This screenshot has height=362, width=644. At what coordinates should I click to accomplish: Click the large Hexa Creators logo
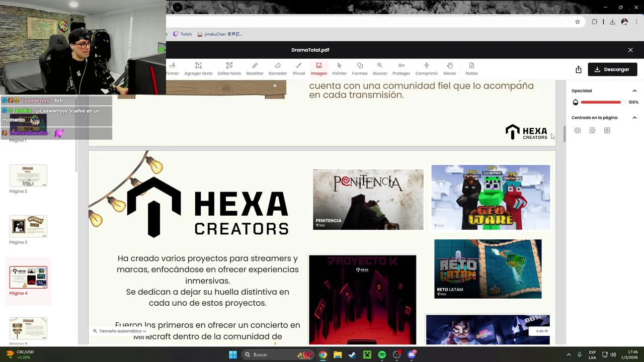pyautogui.click(x=207, y=207)
